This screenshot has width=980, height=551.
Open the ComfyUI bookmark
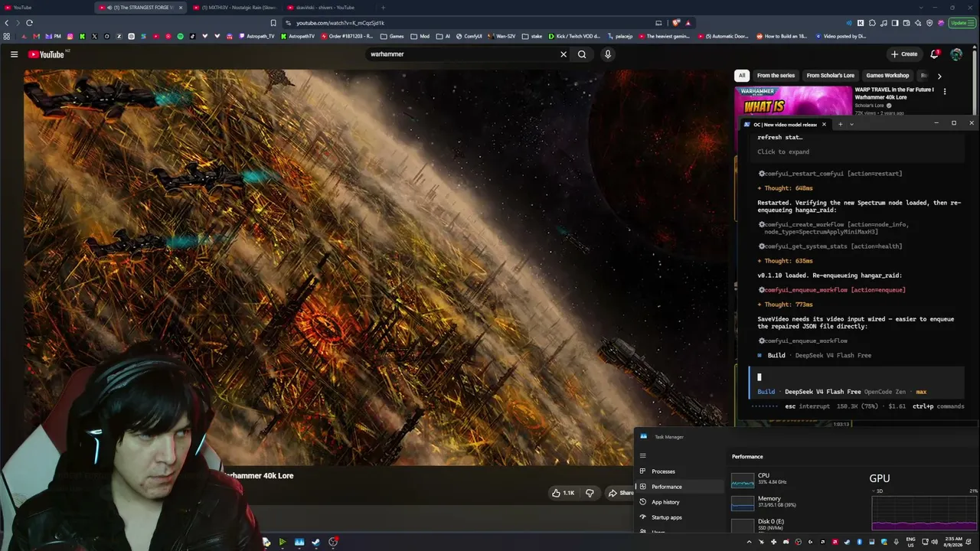[469, 36]
